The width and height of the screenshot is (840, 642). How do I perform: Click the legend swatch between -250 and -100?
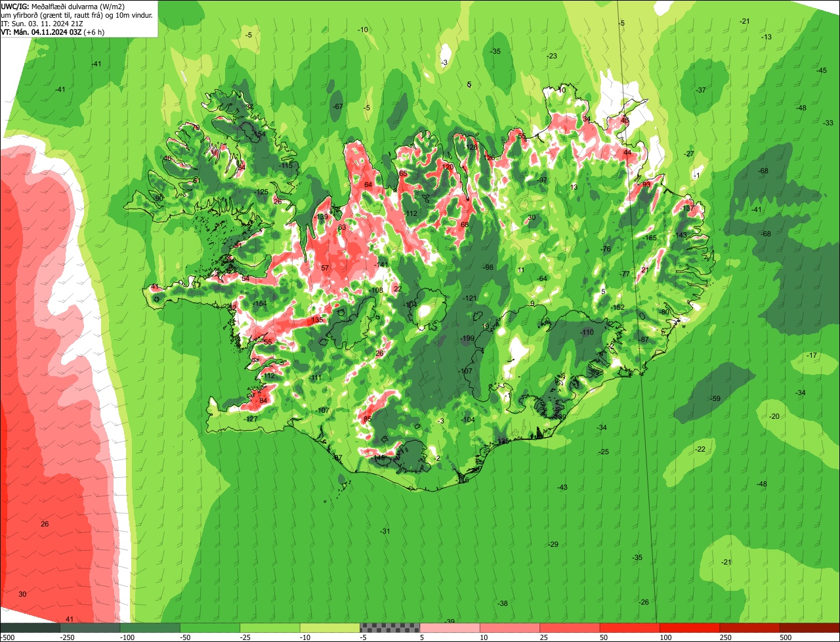click(x=90, y=628)
